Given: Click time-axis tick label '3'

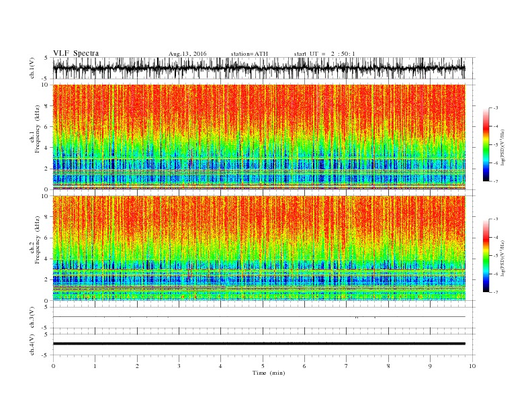Looking at the screenshot, I should point(179,366).
